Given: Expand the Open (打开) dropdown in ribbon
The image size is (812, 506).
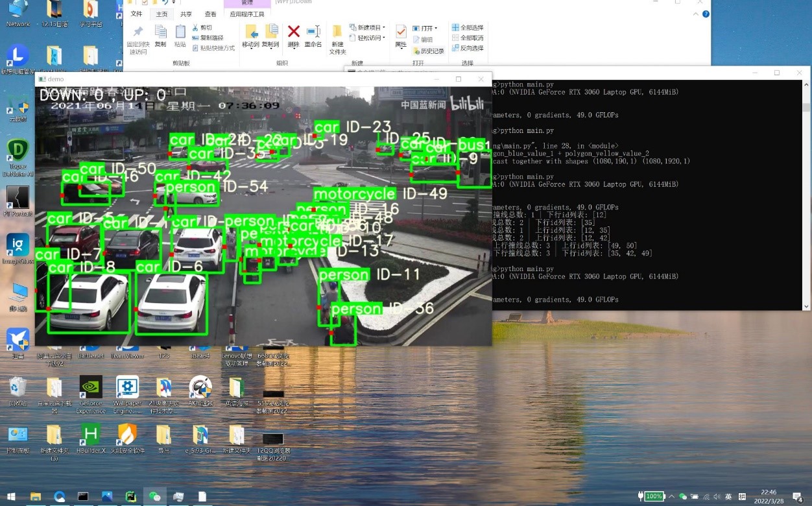Looking at the screenshot, I should pyautogui.click(x=425, y=29).
